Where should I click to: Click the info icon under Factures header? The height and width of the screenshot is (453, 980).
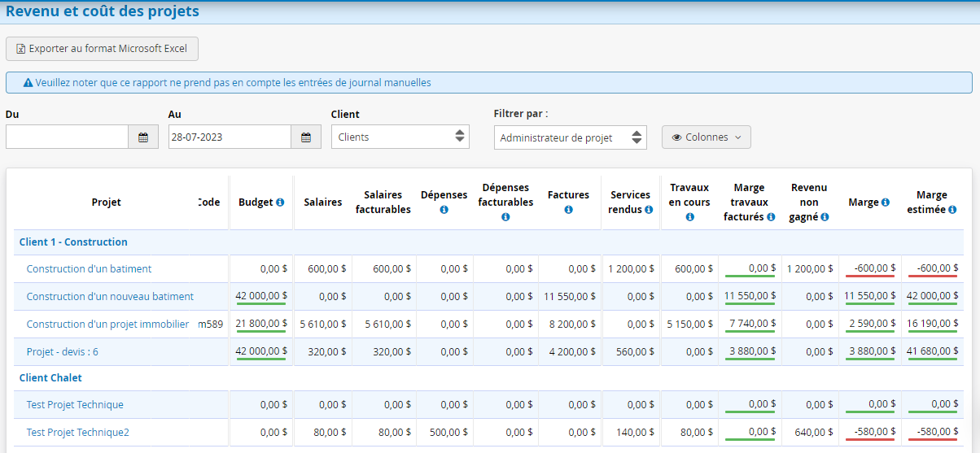(568, 210)
